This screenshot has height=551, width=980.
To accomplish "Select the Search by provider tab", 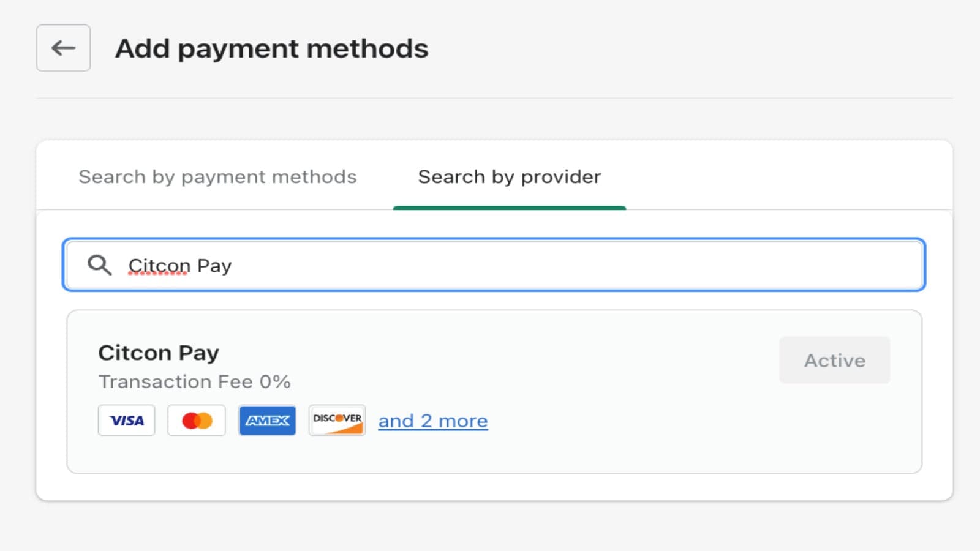I will (x=509, y=177).
